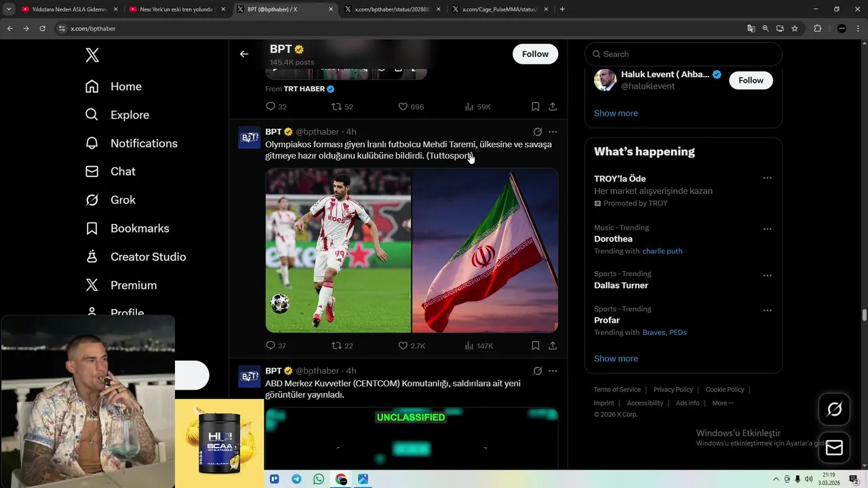The width and height of the screenshot is (868, 488).
Task: Click the back arrow beside BPT
Action: point(244,54)
